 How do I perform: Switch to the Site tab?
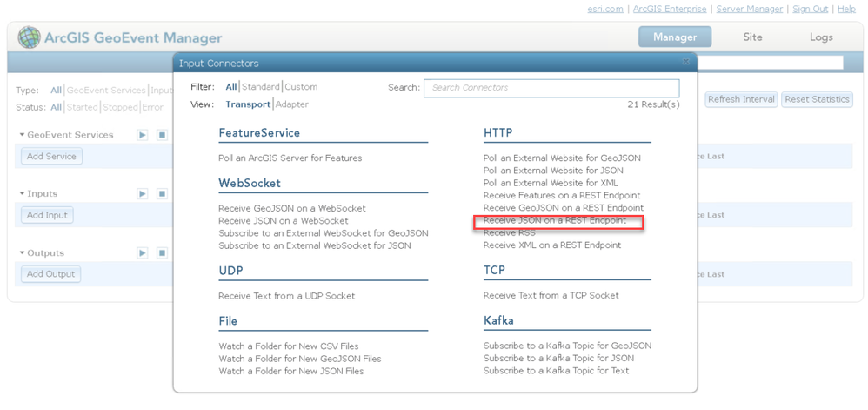point(752,37)
